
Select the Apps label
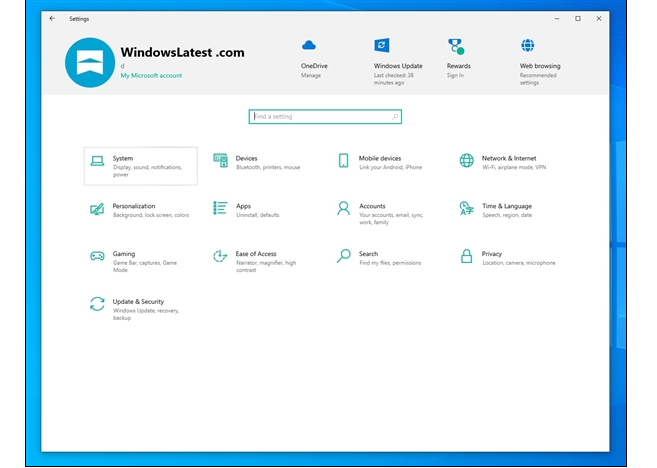pyautogui.click(x=243, y=206)
